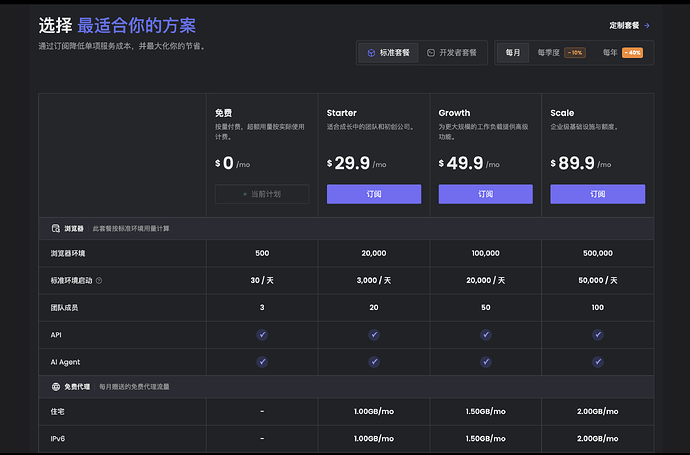Click AI Agent checkmark in Growth column
The height and width of the screenshot is (455, 690).
coord(486,362)
